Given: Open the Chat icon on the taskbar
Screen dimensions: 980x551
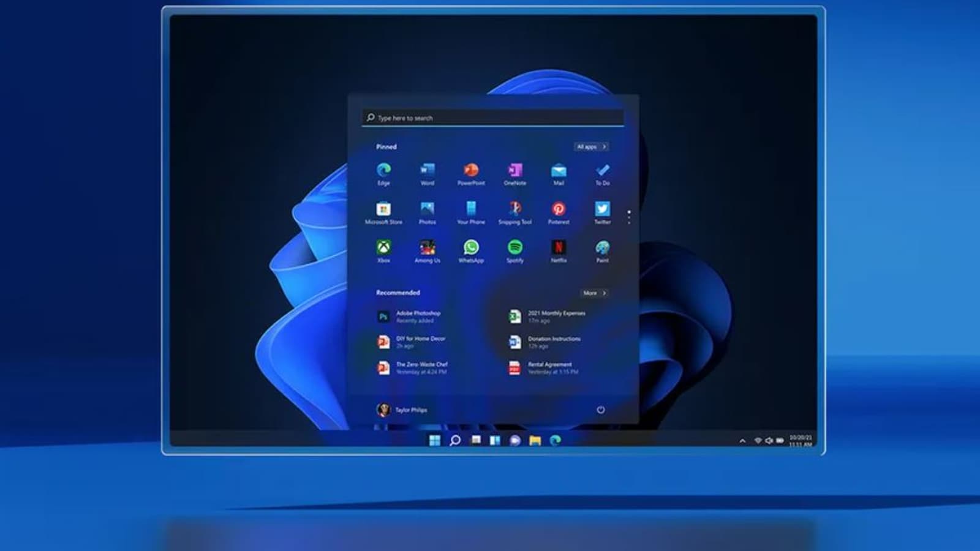Looking at the screenshot, I should tap(515, 440).
